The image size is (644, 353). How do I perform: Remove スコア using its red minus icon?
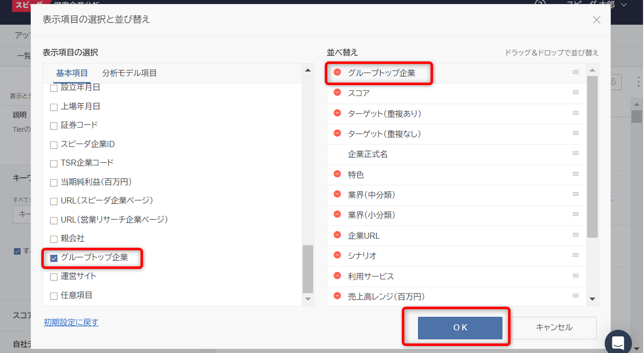(337, 93)
